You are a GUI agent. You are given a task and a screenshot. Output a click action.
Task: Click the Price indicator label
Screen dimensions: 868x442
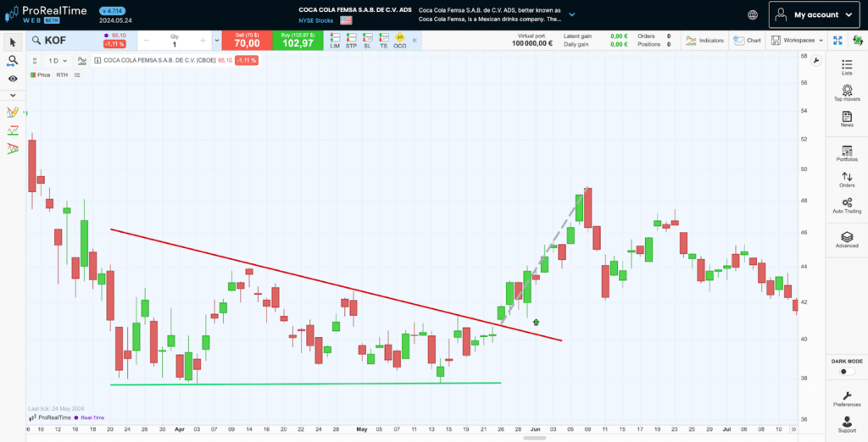[40, 75]
